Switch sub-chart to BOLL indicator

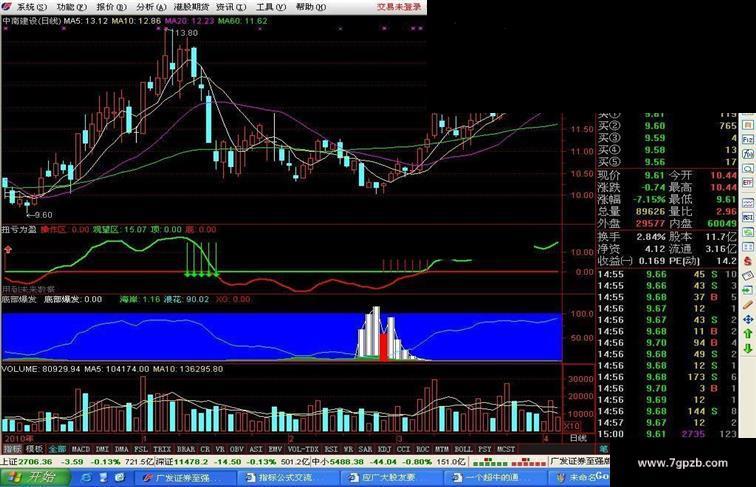pos(463,449)
